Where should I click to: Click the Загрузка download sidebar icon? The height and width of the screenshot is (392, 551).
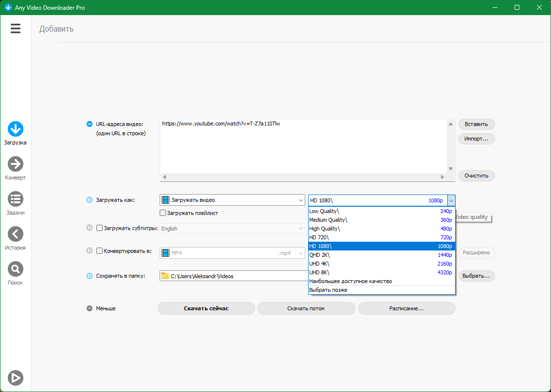pyautogui.click(x=16, y=129)
